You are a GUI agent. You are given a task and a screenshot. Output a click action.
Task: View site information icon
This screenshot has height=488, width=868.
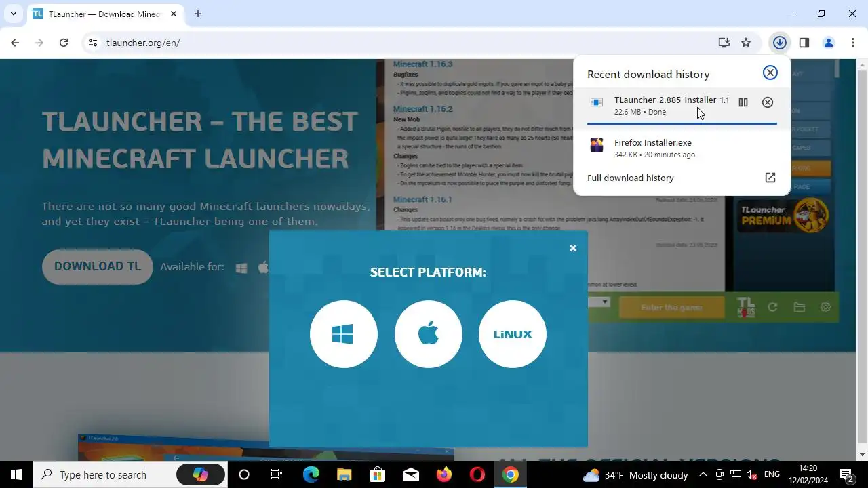[93, 43]
